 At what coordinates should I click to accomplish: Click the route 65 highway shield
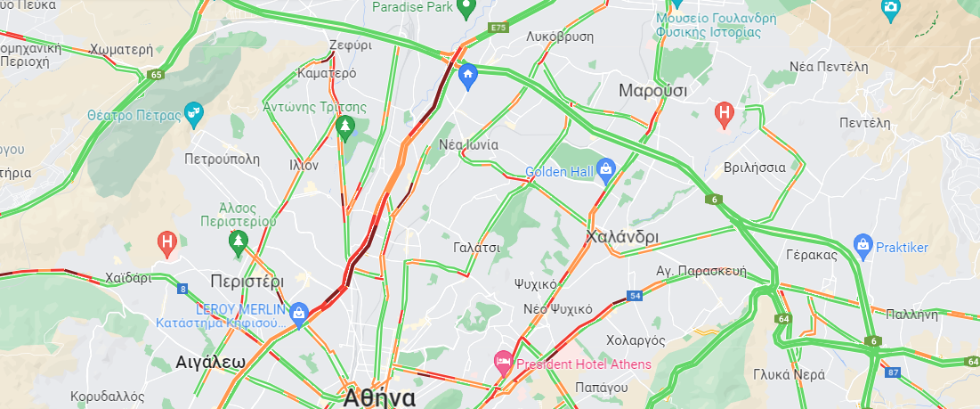point(157,75)
